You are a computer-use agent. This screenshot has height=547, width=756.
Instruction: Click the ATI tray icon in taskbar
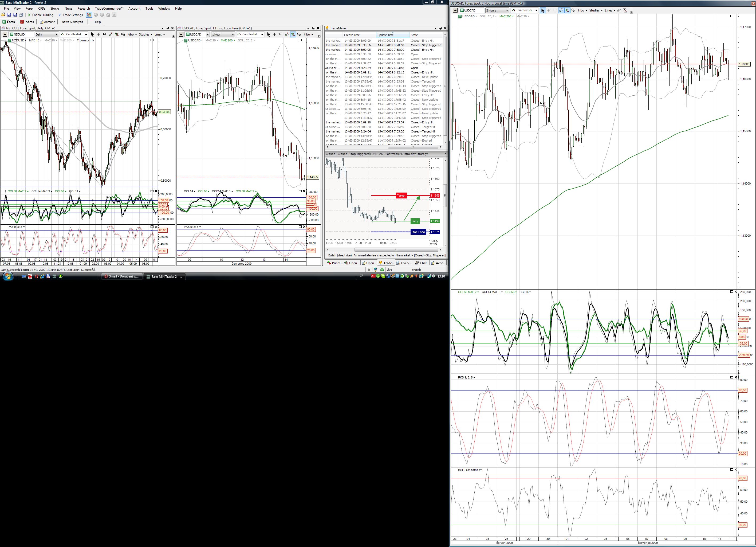pos(373,276)
